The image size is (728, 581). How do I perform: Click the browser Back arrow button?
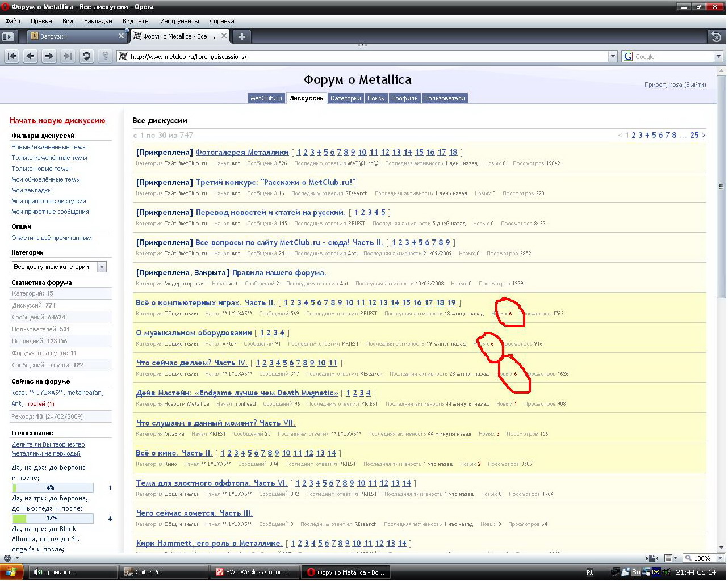click(x=31, y=56)
